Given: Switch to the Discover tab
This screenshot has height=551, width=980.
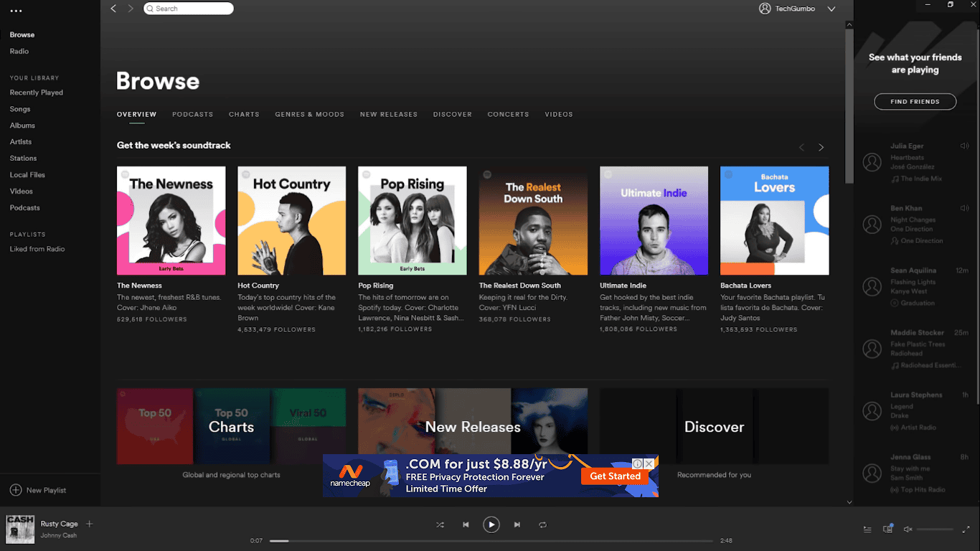Looking at the screenshot, I should click(453, 114).
